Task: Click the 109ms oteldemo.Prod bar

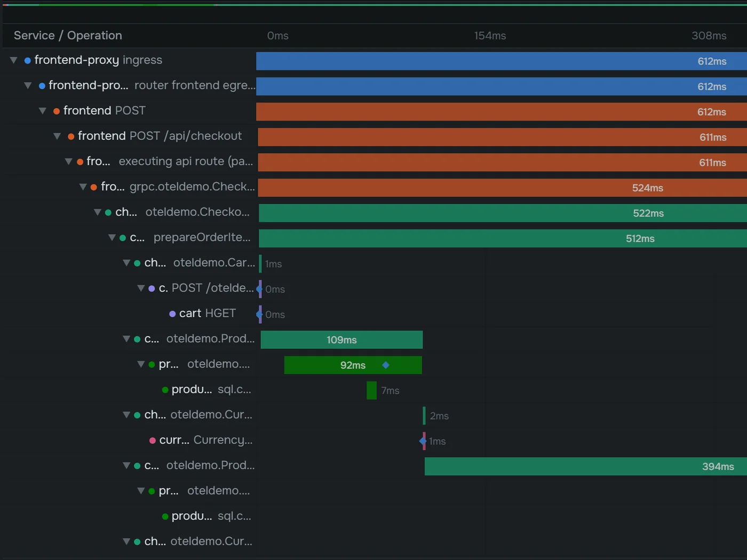Action: (x=341, y=340)
